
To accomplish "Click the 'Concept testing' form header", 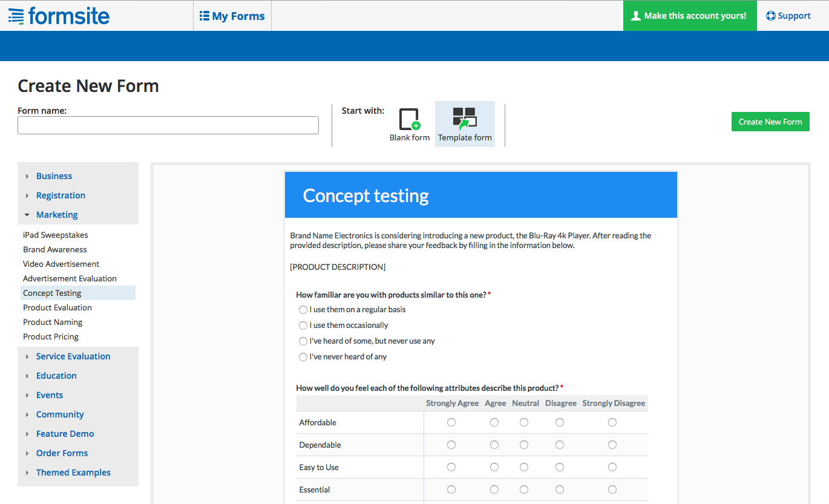I will pyautogui.click(x=481, y=195).
